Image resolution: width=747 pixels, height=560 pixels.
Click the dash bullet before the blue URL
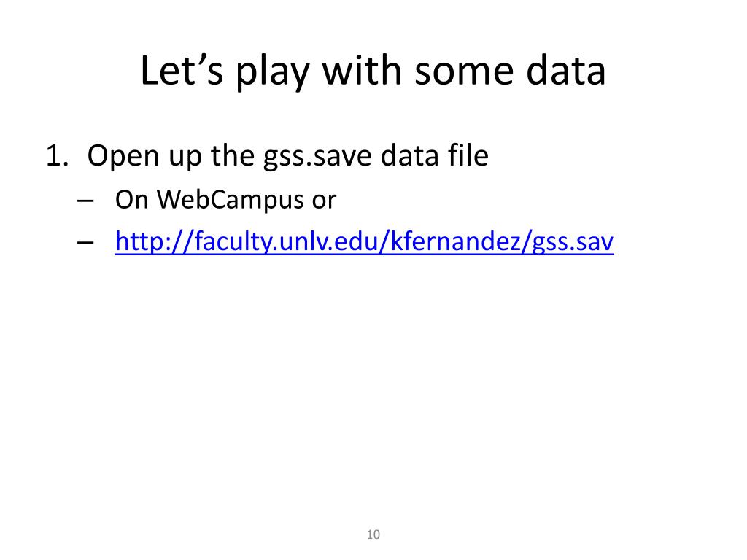point(85,242)
